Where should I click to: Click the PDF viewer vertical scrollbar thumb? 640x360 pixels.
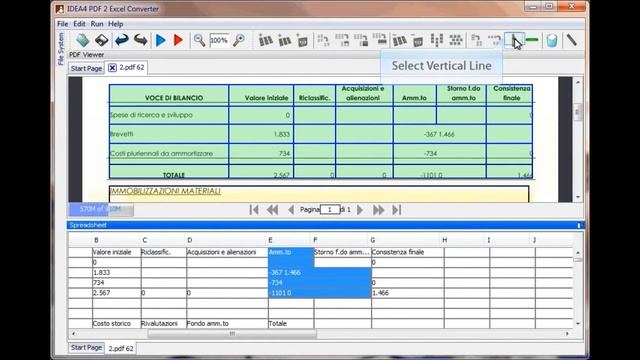(x=578, y=112)
